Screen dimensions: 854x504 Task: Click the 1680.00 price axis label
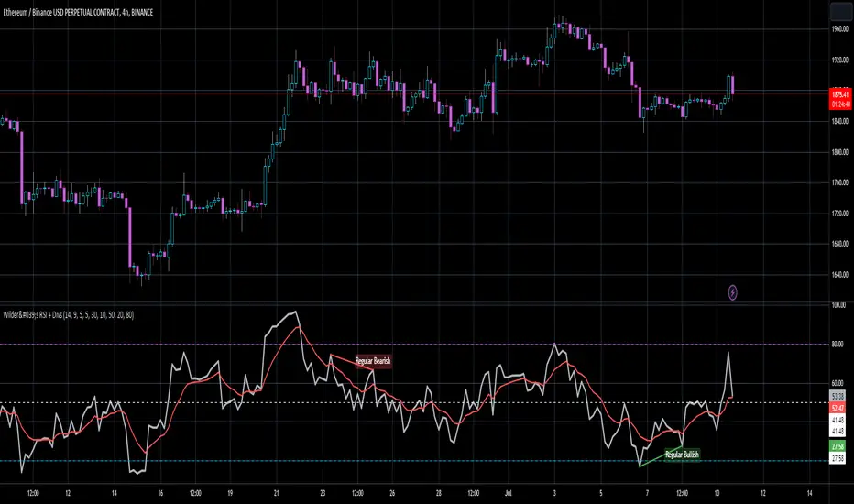click(840, 244)
